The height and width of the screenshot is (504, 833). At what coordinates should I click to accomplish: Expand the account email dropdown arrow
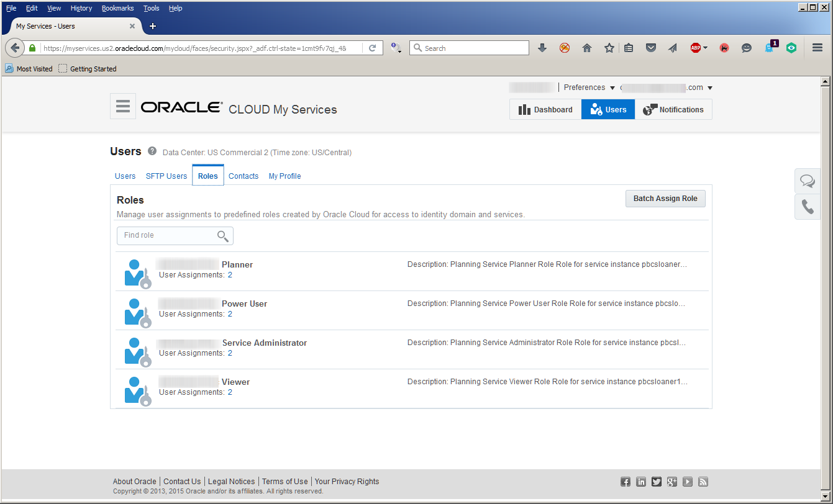[710, 88]
